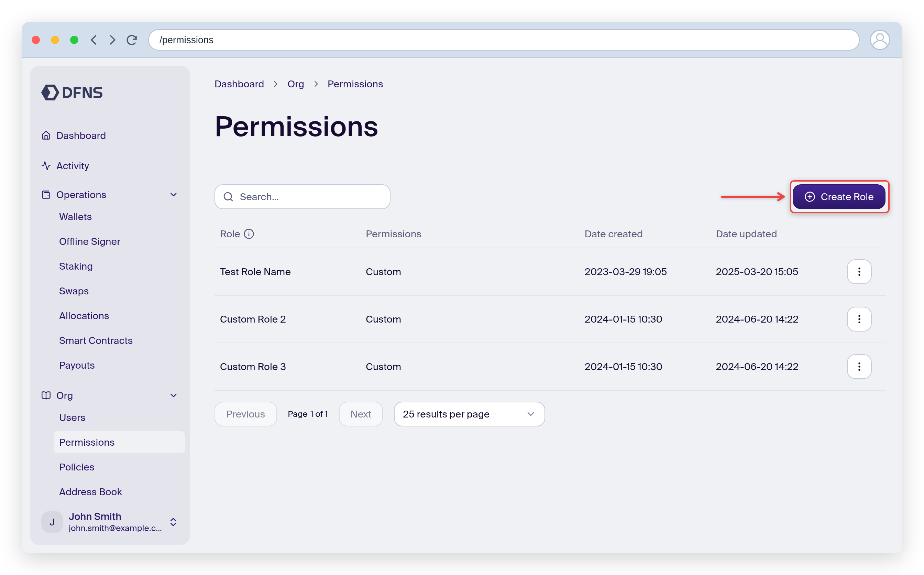
Task: Click the Permissions column header
Action: 393,234
